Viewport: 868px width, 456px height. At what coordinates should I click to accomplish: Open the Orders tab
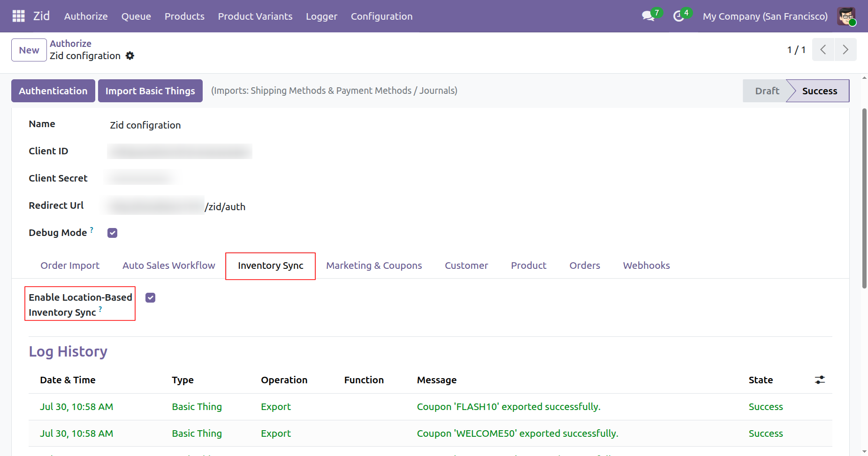(585, 266)
